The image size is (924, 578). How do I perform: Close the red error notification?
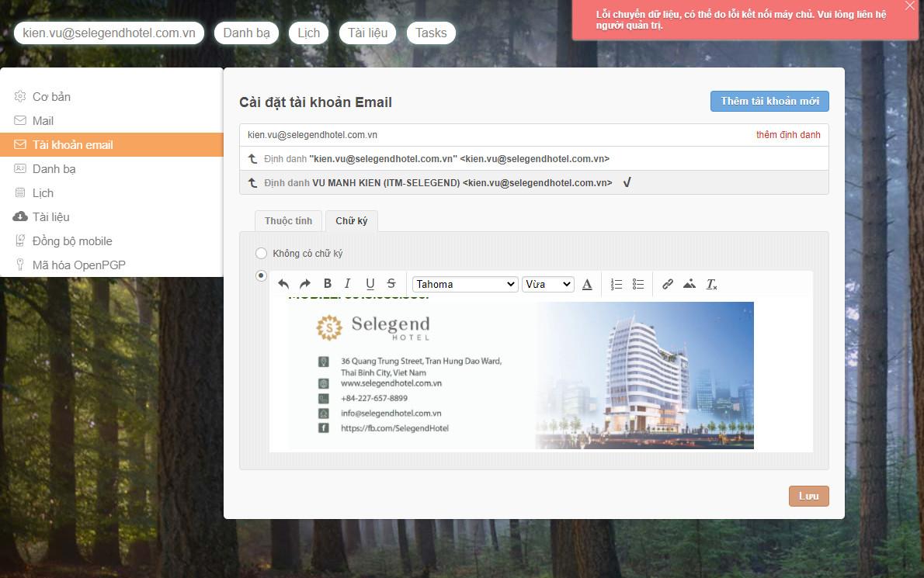click(x=910, y=6)
